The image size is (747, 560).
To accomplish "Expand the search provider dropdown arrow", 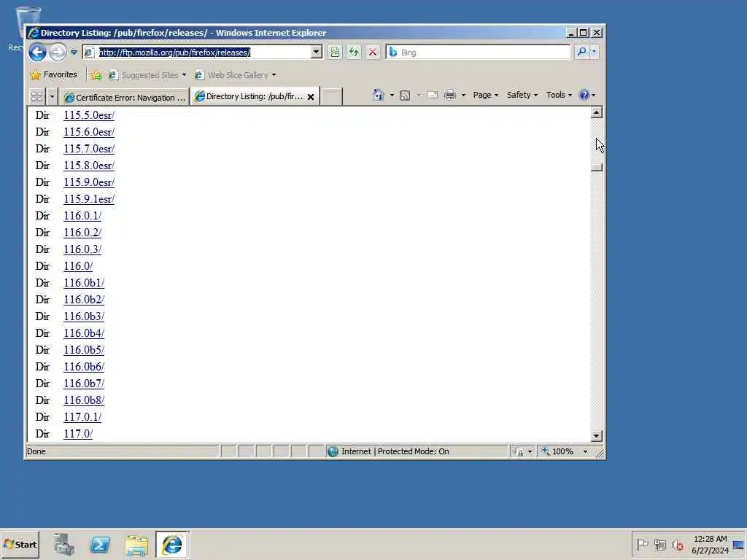I will pos(594,52).
